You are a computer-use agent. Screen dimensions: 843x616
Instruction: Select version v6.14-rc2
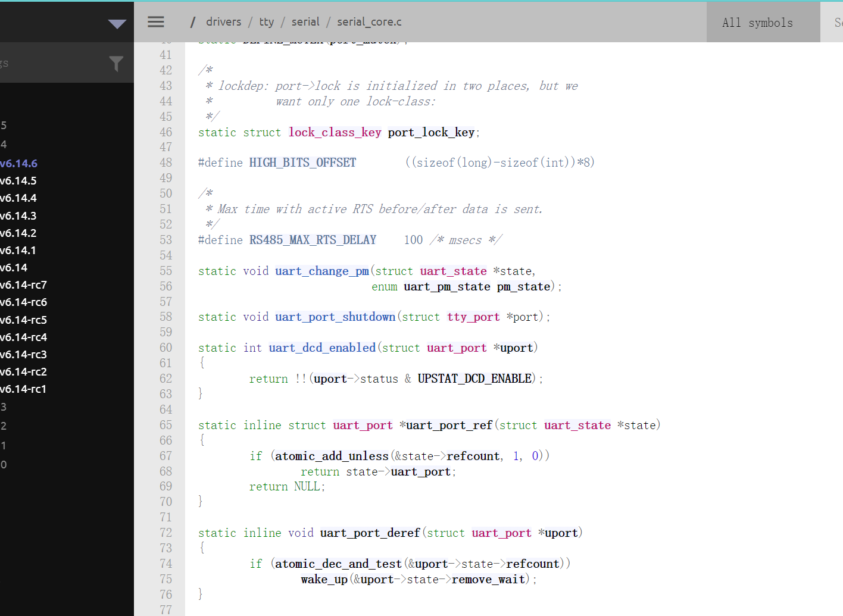[x=23, y=371]
